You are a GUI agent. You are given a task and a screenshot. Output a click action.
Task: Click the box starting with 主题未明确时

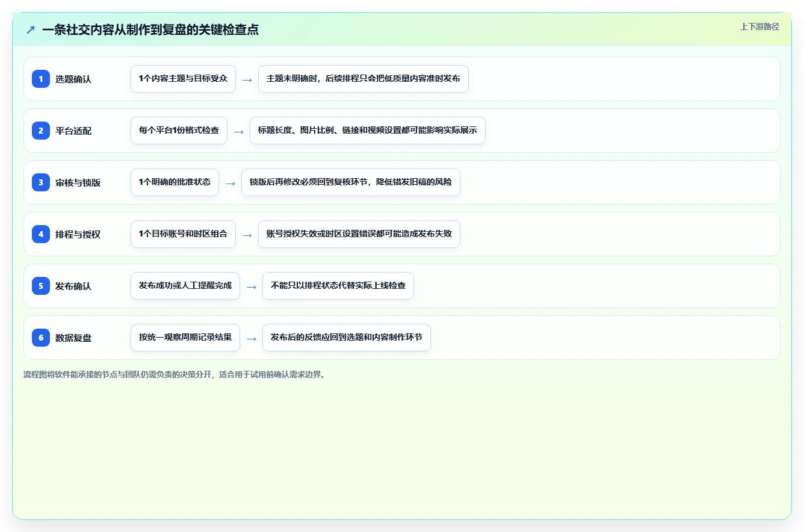tap(363, 79)
